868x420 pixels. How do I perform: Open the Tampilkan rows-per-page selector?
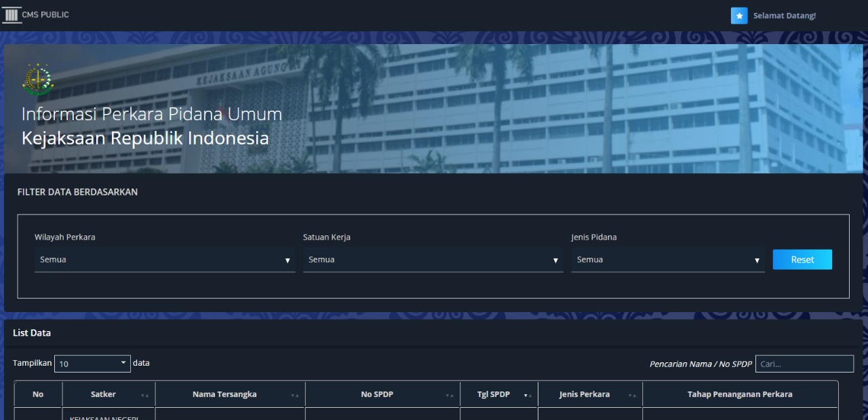pyautogui.click(x=92, y=364)
